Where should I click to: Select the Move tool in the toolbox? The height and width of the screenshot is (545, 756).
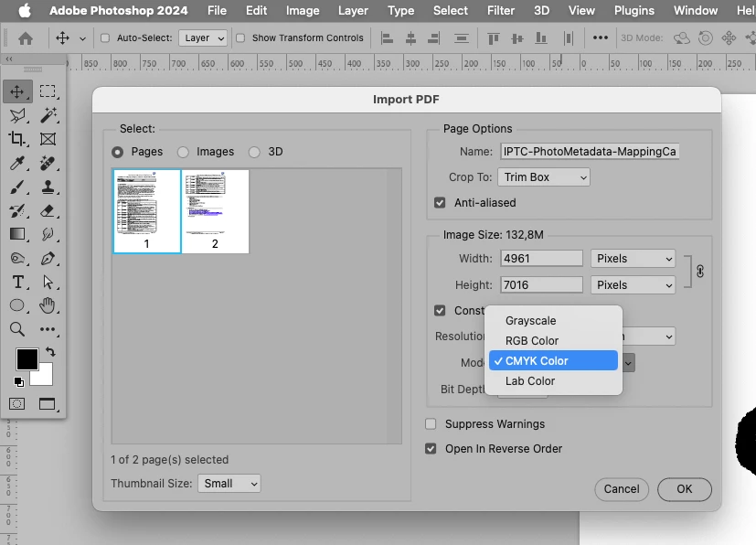[x=17, y=91]
